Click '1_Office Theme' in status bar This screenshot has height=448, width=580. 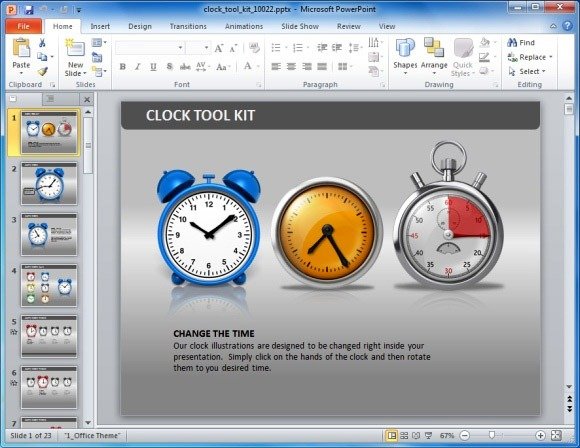click(92, 435)
